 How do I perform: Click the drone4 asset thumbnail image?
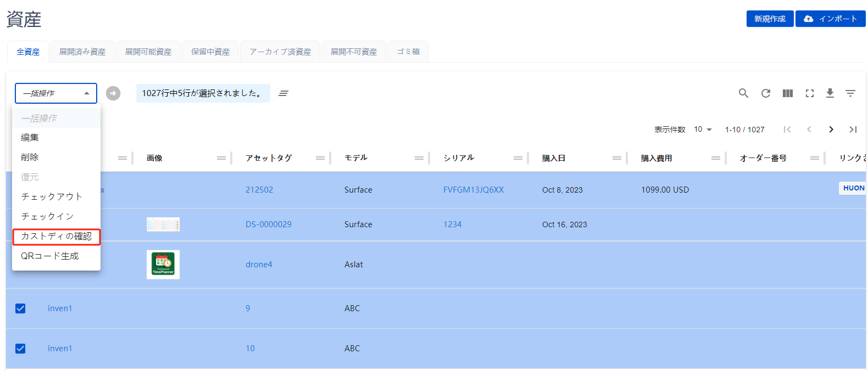coord(163,265)
